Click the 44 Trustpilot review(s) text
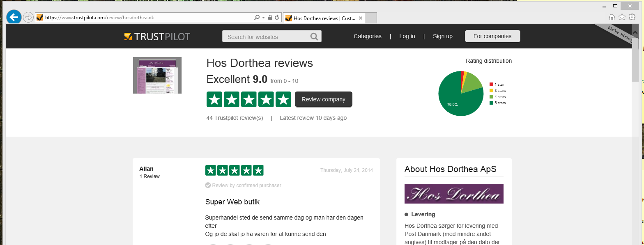This screenshot has width=644, height=245. pyautogui.click(x=235, y=118)
